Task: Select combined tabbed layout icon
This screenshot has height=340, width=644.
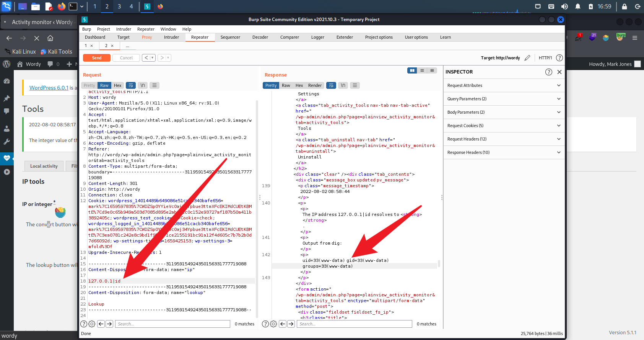Action: tap(432, 70)
